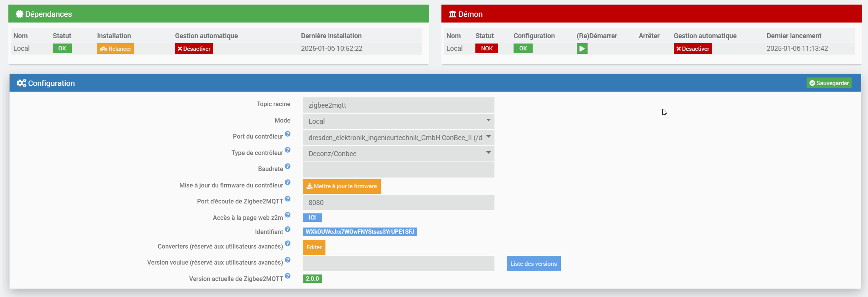868x297 pixels.
Task: Click help icon next to Identifiant
Action: 288,229
